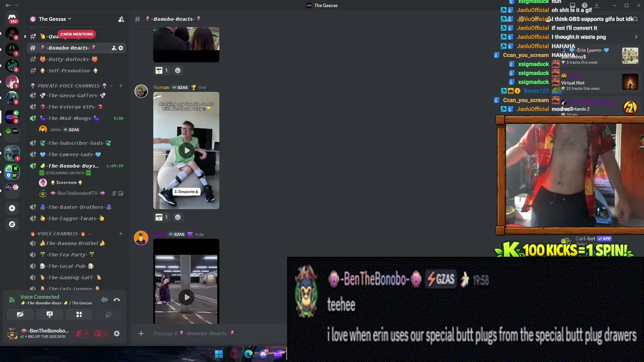Invite people via server header icon

[x=121, y=19]
